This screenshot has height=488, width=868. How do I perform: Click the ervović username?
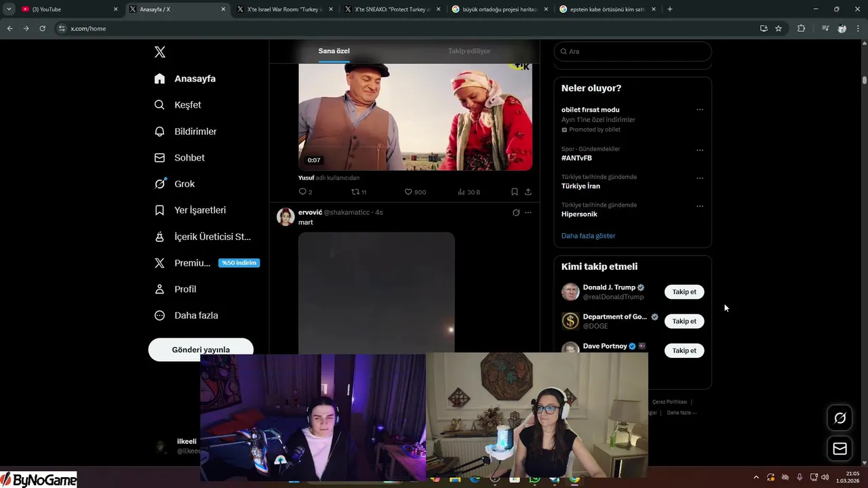coord(310,212)
